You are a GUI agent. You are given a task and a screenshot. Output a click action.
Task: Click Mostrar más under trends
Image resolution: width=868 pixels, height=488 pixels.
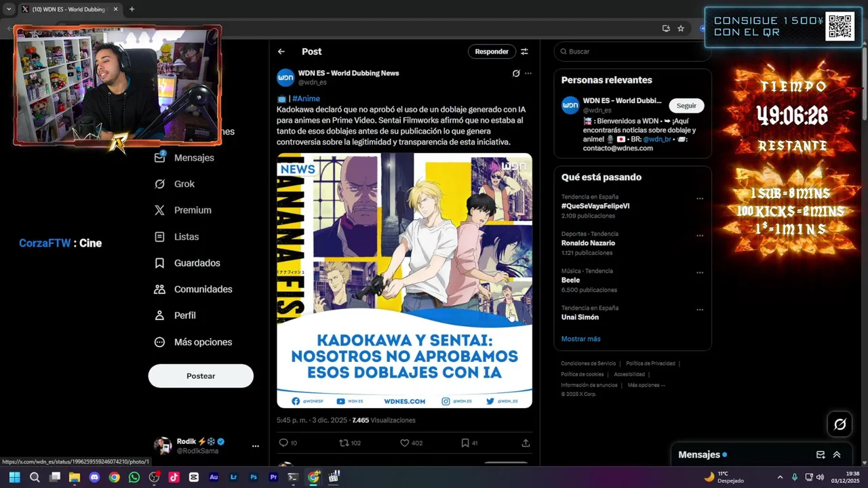tap(580, 339)
